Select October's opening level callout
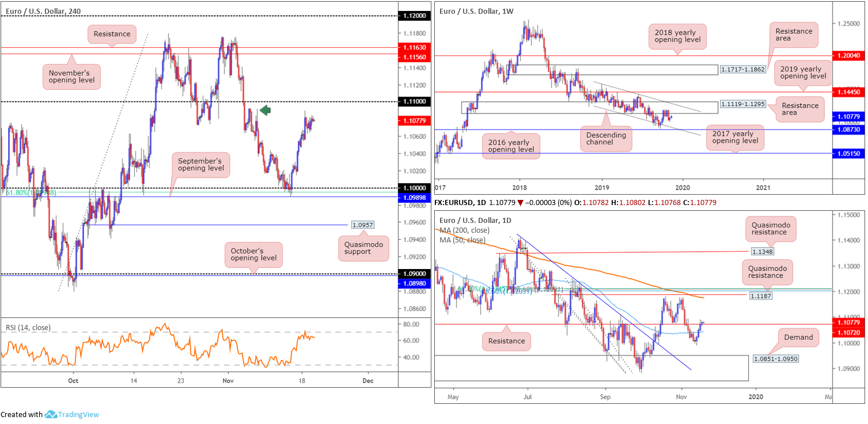 click(253, 254)
